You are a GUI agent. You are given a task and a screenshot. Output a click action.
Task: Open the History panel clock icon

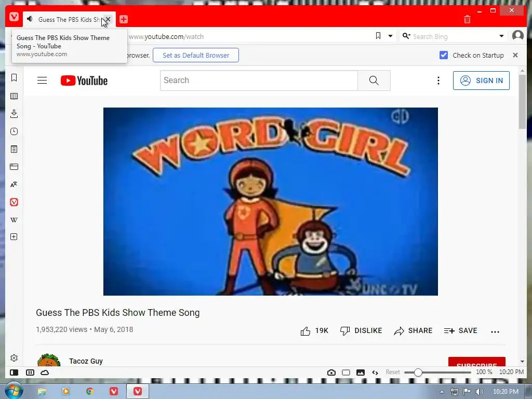click(x=14, y=131)
